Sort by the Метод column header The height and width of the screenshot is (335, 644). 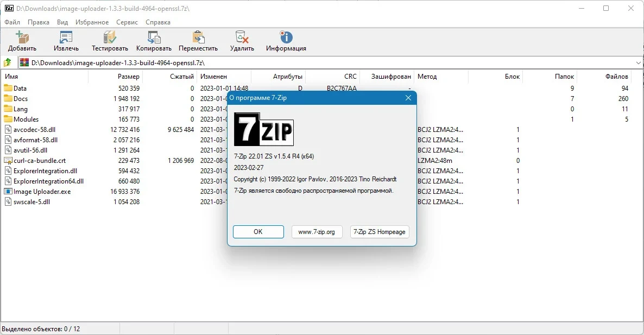click(441, 77)
